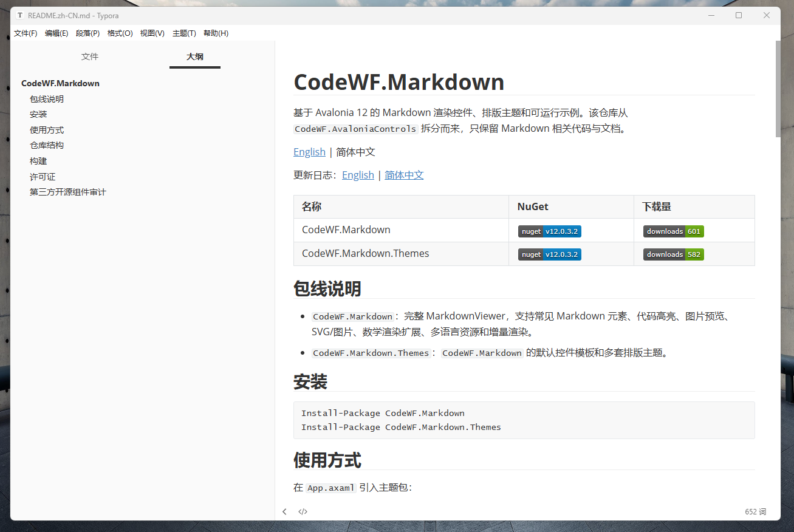Click the NuGet table header
794x532 pixels.
click(x=571, y=206)
